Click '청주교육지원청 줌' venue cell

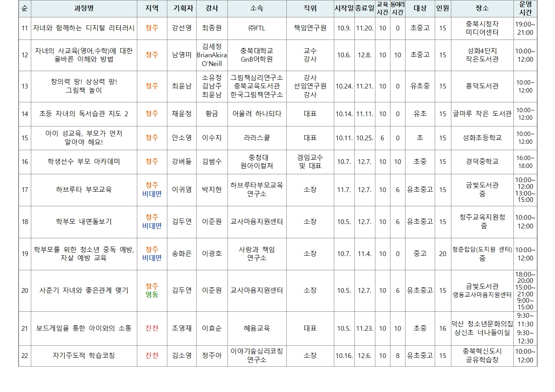point(482,222)
